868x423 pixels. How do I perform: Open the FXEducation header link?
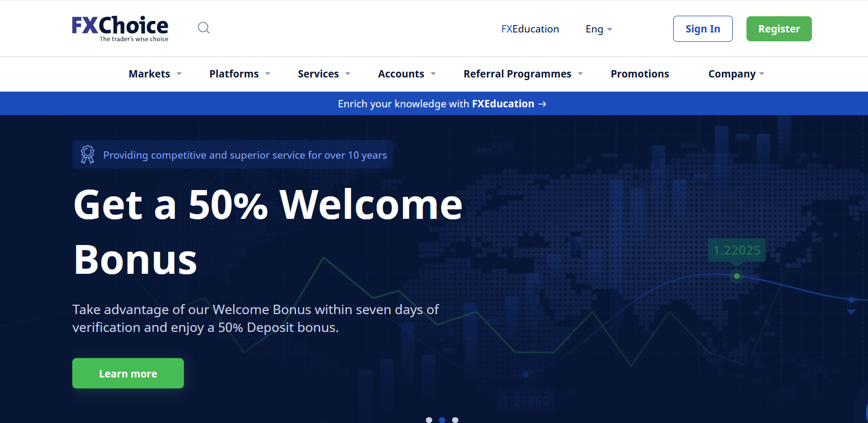(x=530, y=29)
